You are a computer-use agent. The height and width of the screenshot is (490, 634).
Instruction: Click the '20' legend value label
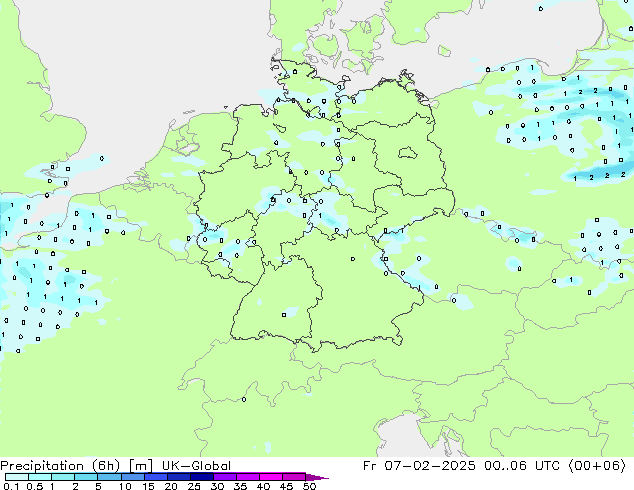(x=171, y=486)
